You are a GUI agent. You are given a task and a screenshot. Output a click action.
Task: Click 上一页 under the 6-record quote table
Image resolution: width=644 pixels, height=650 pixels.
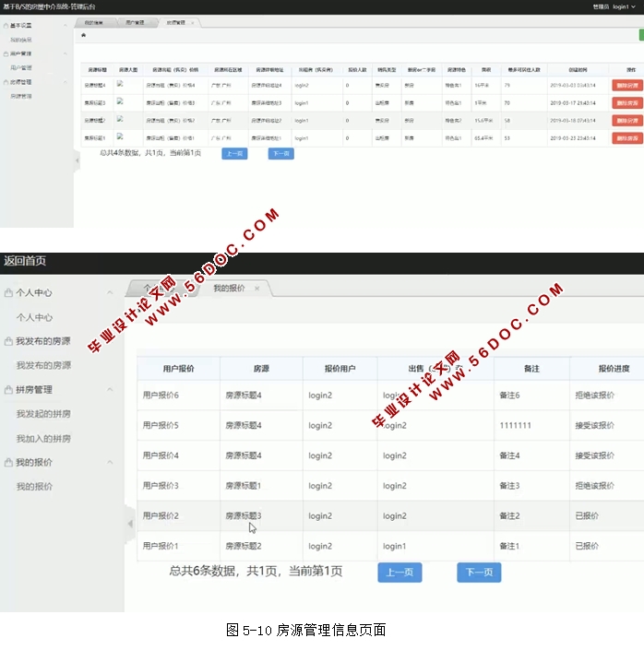[x=400, y=573]
